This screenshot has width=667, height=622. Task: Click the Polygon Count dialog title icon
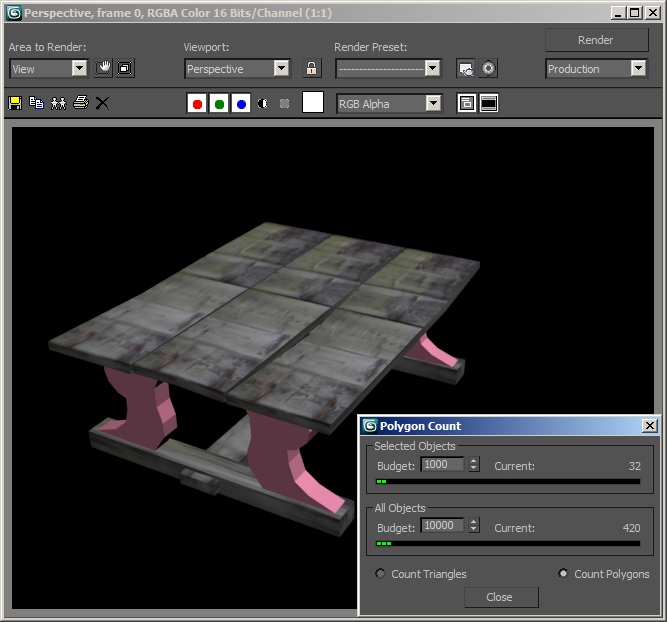tap(370, 425)
